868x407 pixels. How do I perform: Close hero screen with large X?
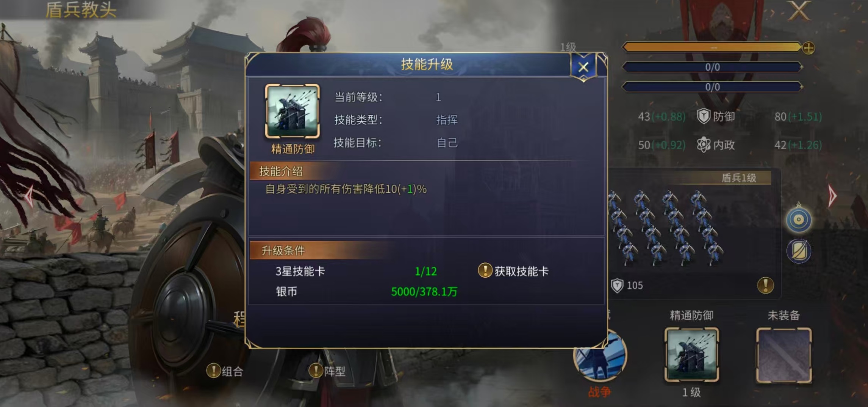(799, 11)
